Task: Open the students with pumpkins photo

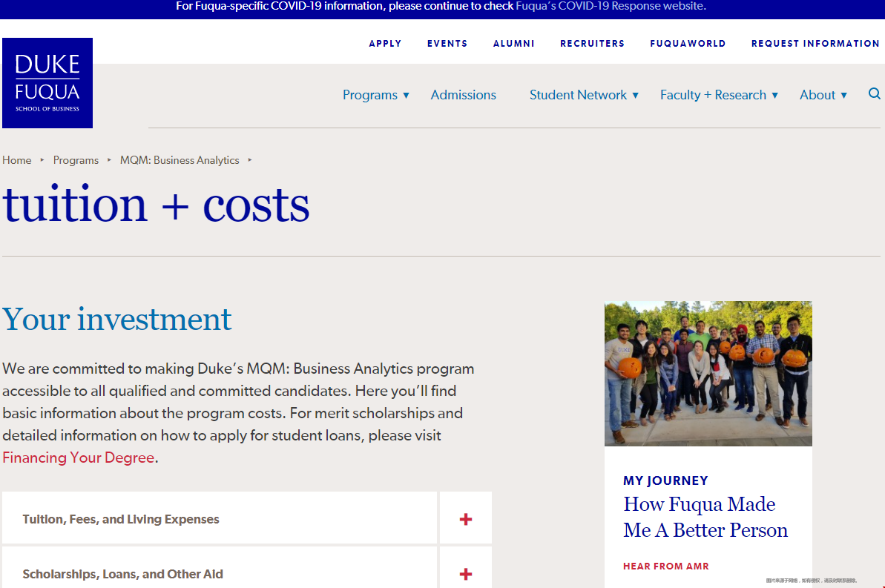Action: point(708,373)
